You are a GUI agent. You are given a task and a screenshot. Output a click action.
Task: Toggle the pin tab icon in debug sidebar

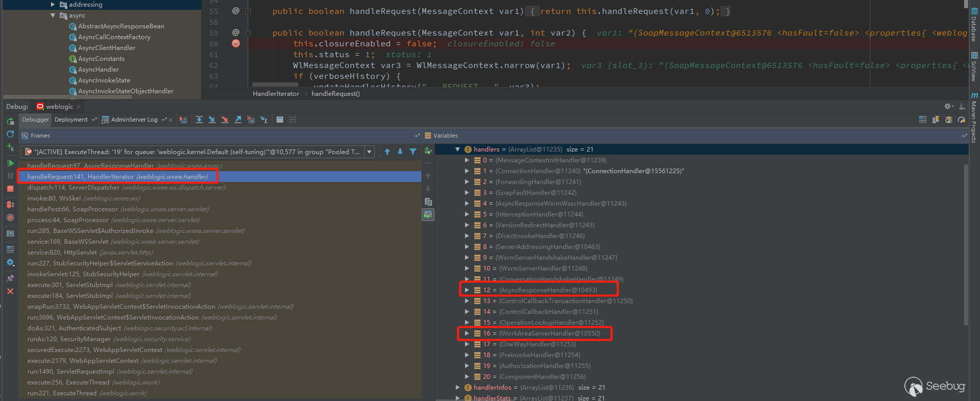(x=10, y=278)
